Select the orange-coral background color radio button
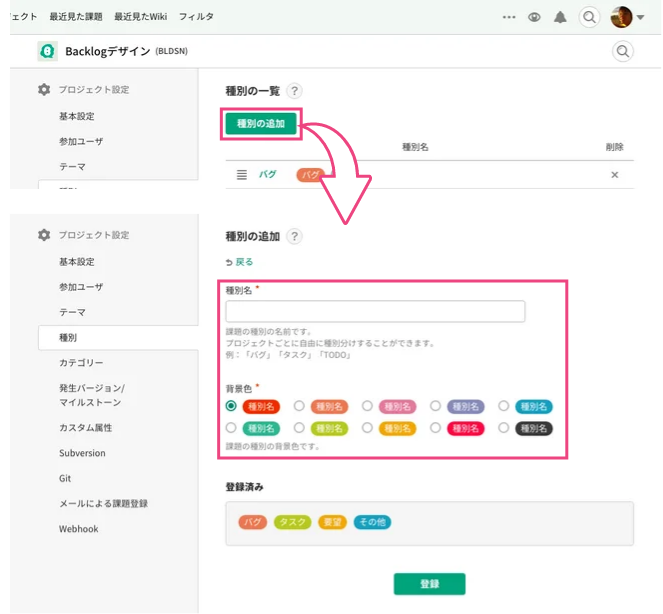This screenshot has width=663, height=614. (299, 406)
